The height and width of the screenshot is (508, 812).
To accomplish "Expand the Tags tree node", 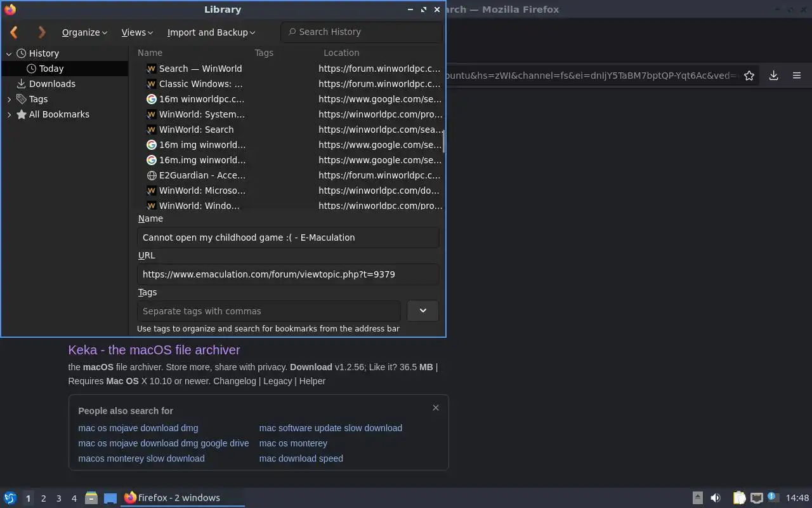I will (x=9, y=99).
